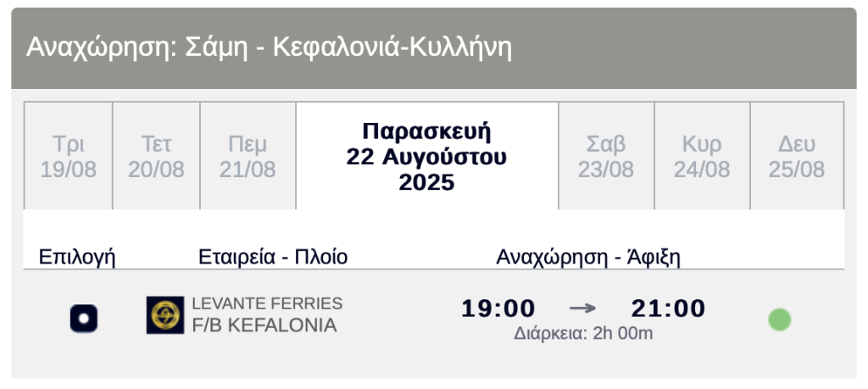
Task: Click the selected Παρασκευή 22 Αυγούστου 2025 tab
Action: (427, 156)
